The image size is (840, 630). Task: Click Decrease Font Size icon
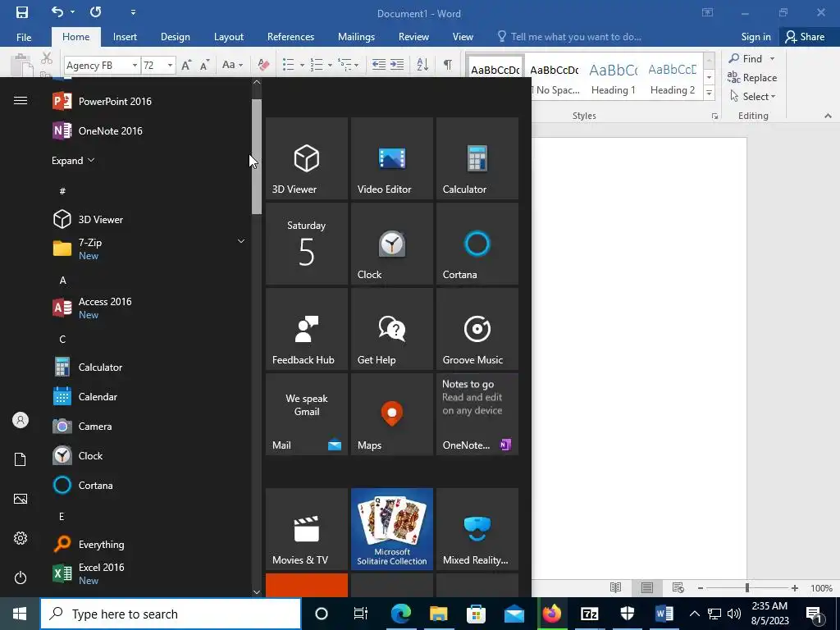(204, 66)
